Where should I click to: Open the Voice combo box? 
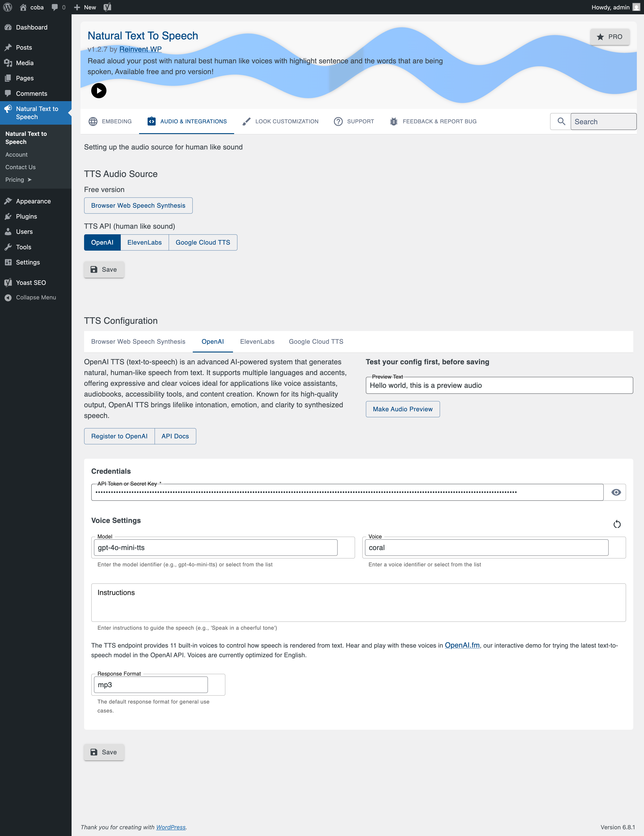[486, 547]
